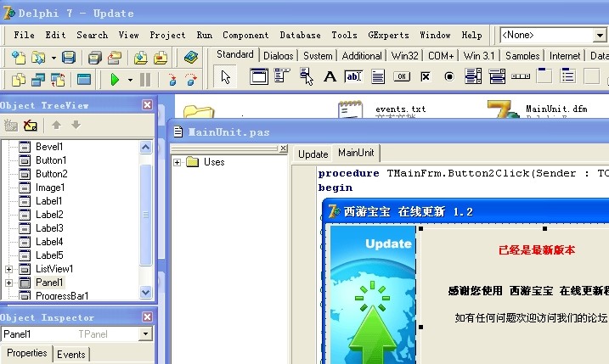Select the CheckBox component in palette
Viewport: 609px width, 364px height.
pos(426,76)
